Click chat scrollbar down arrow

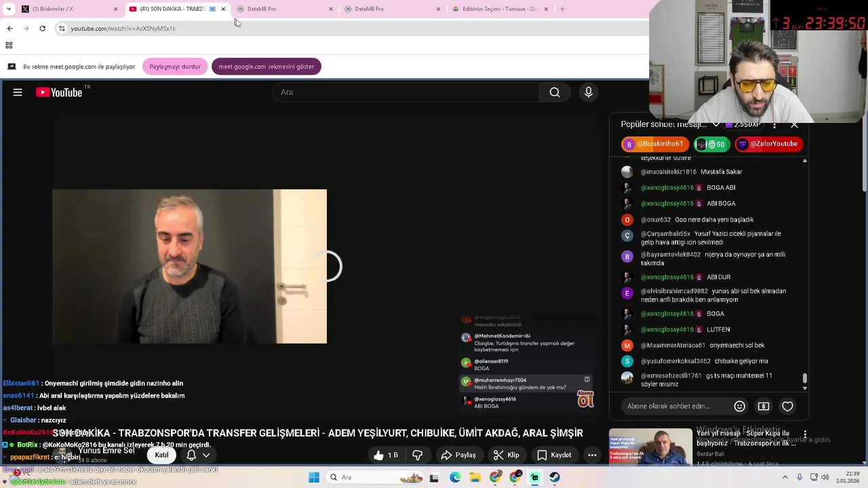(805, 388)
